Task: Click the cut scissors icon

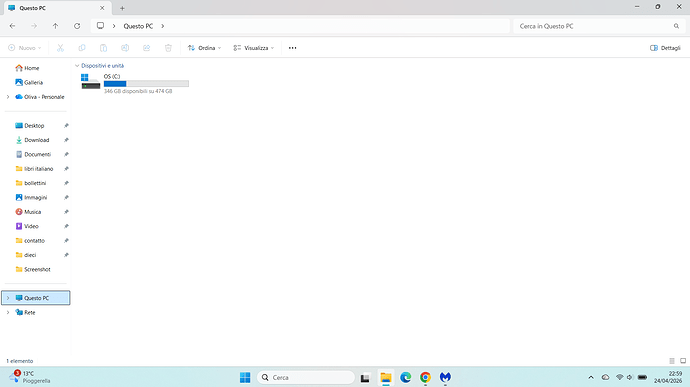Action: click(60, 48)
